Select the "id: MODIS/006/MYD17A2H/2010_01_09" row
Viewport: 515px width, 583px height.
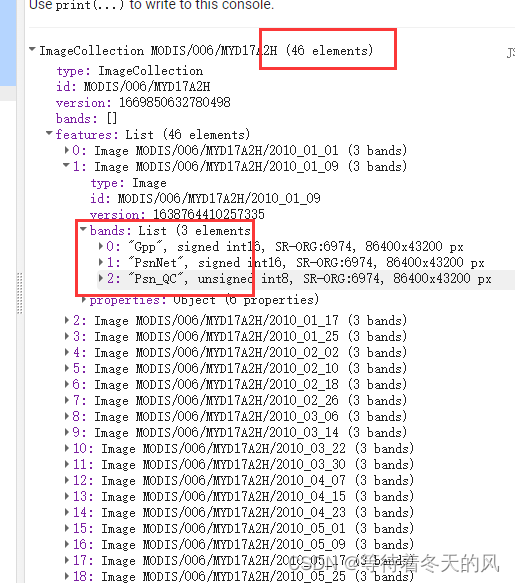[x=205, y=198]
